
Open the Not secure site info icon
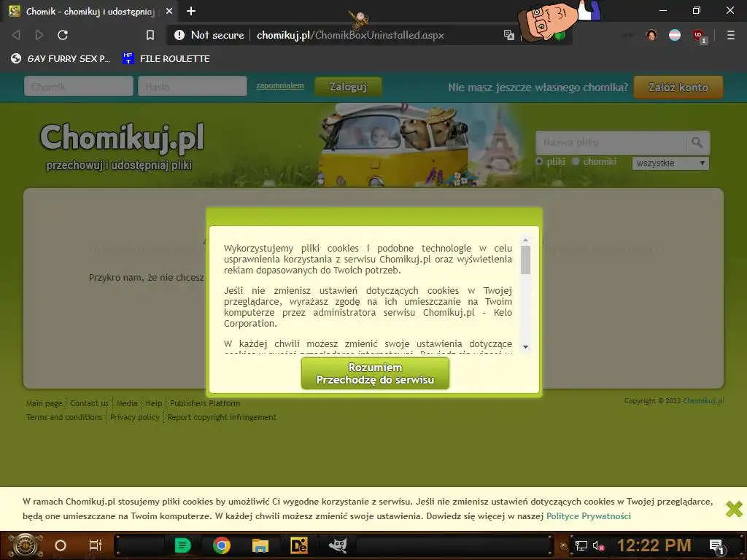coord(179,35)
